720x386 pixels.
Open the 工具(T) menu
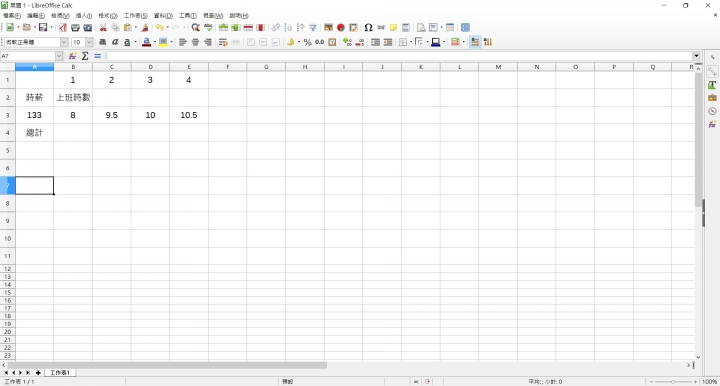tap(187, 16)
